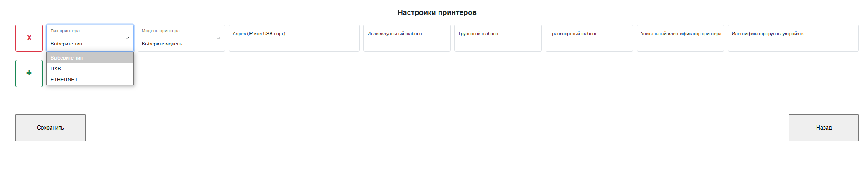Click the 'Тип принтера' label text
The image size is (868, 190).
pyautogui.click(x=65, y=31)
